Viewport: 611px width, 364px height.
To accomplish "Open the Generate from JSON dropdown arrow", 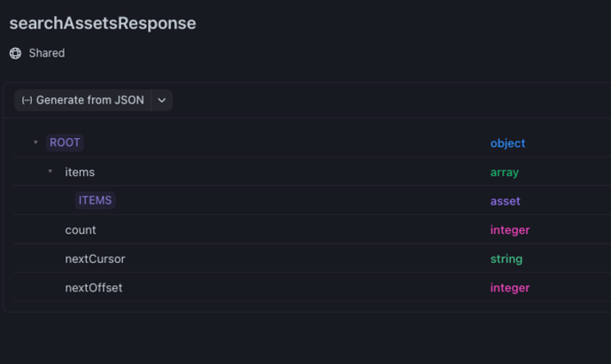I will 162,100.
